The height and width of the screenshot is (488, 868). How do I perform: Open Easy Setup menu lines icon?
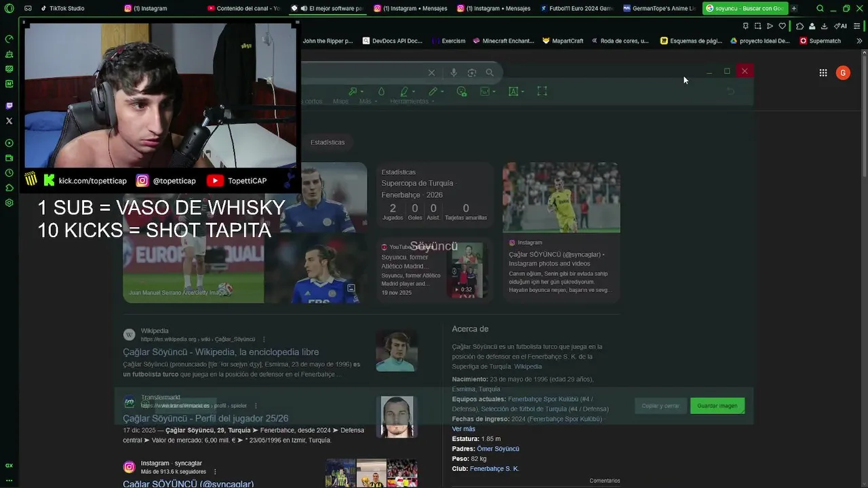click(857, 26)
